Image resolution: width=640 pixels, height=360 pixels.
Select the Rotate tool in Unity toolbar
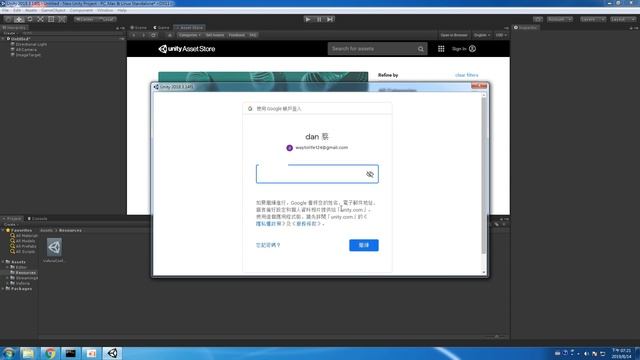tap(29, 19)
